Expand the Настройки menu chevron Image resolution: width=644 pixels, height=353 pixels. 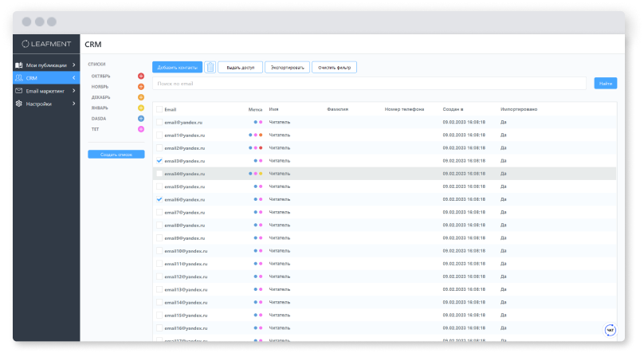coord(74,104)
